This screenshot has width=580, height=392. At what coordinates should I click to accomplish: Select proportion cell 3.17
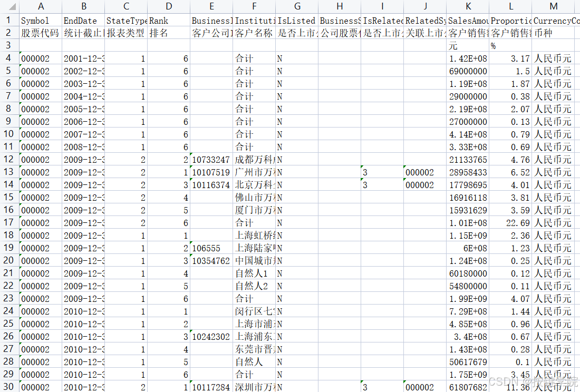click(x=510, y=58)
